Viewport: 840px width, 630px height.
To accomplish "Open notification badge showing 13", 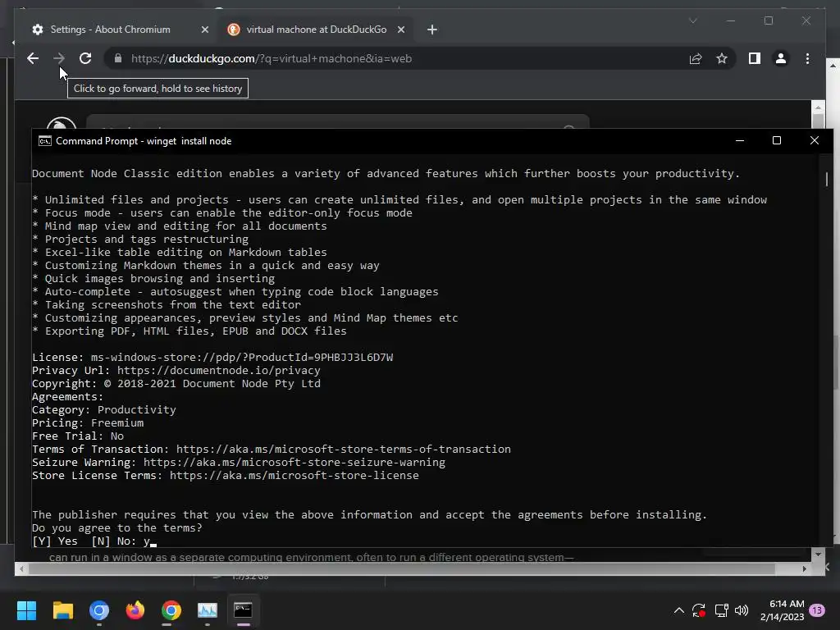I will coord(817,610).
